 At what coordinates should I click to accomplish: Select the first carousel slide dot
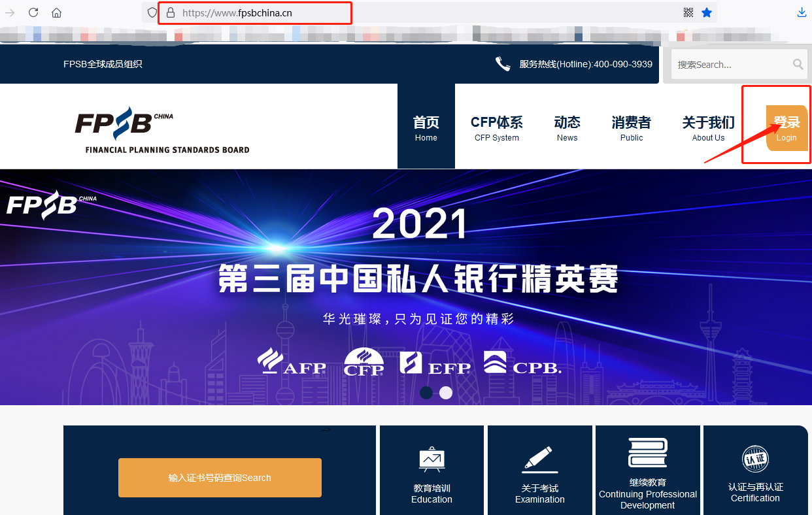pos(426,392)
